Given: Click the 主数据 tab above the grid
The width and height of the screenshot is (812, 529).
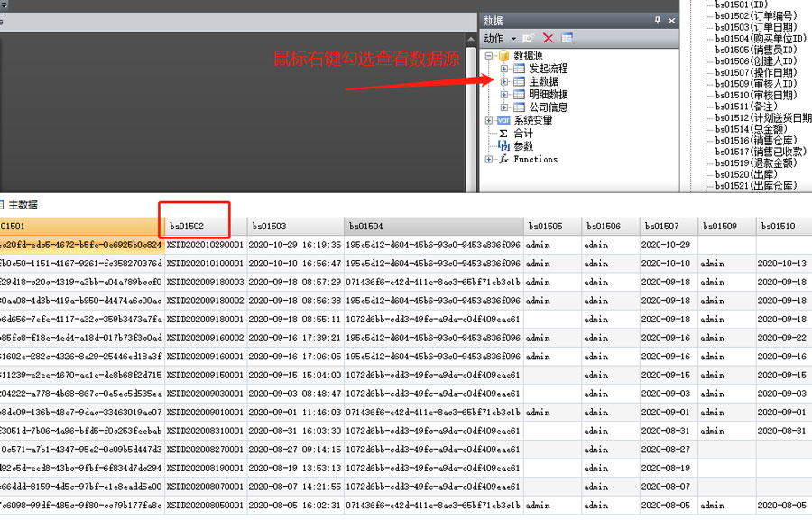Looking at the screenshot, I should [23, 205].
